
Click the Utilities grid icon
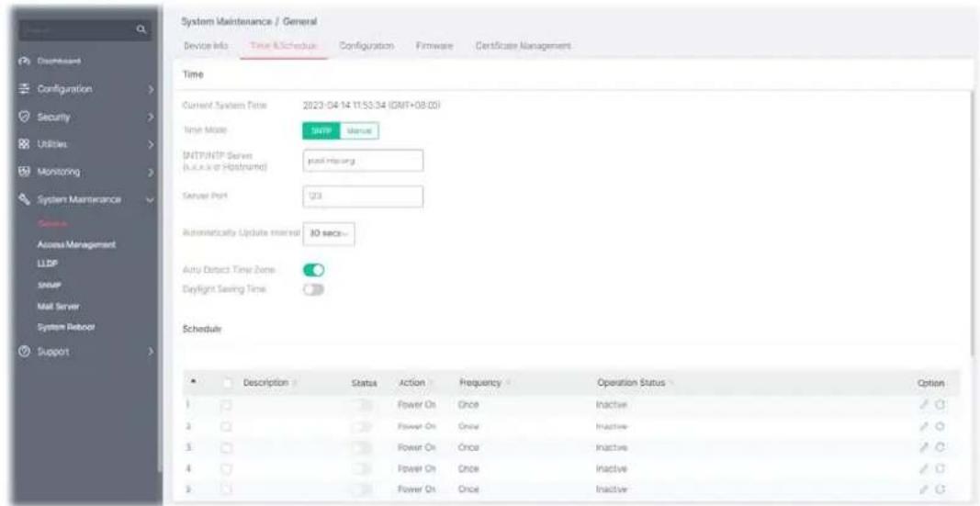coord(25,143)
